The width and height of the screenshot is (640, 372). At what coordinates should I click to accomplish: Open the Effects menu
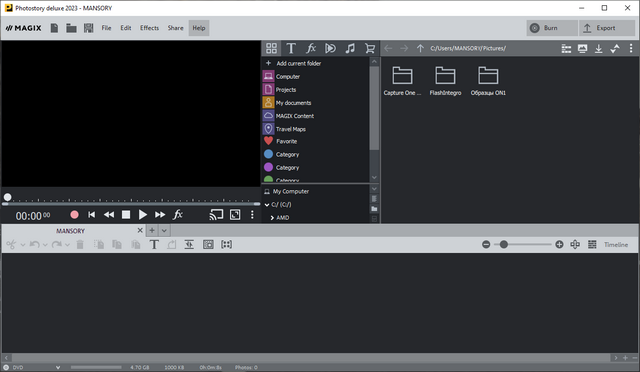[x=149, y=28]
